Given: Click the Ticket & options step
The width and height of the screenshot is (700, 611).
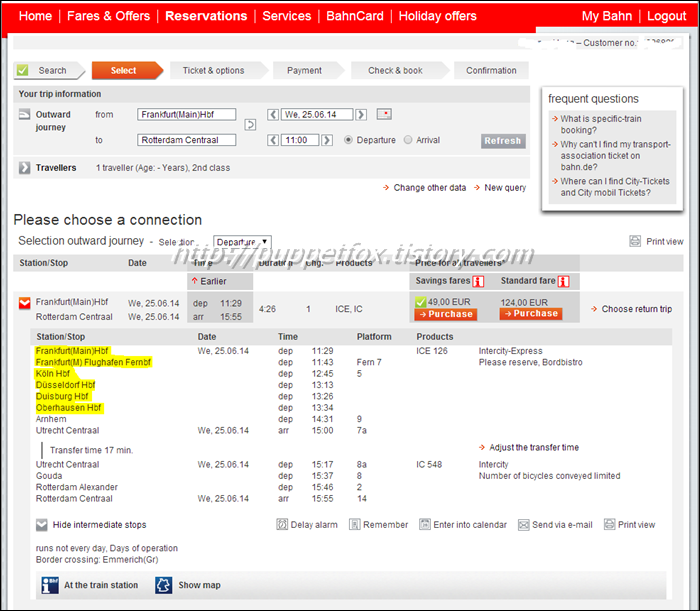Looking at the screenshot, I should [218, 70].
